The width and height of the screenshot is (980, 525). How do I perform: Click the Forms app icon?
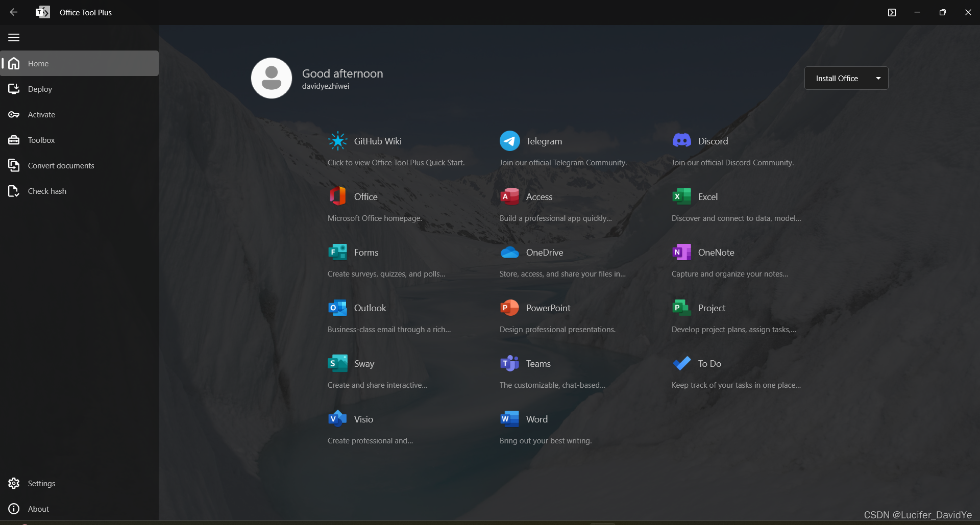[x=337, y=252]
